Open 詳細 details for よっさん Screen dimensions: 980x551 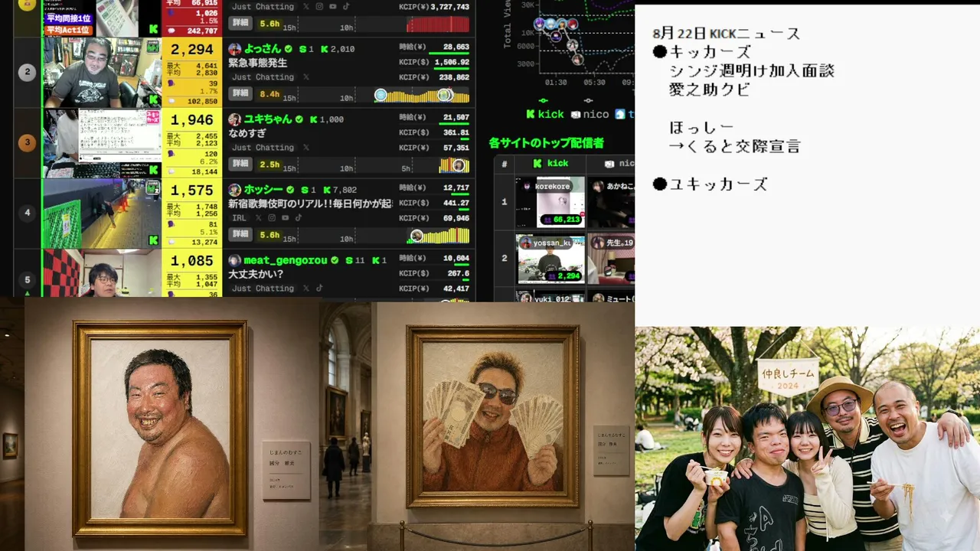240,93
